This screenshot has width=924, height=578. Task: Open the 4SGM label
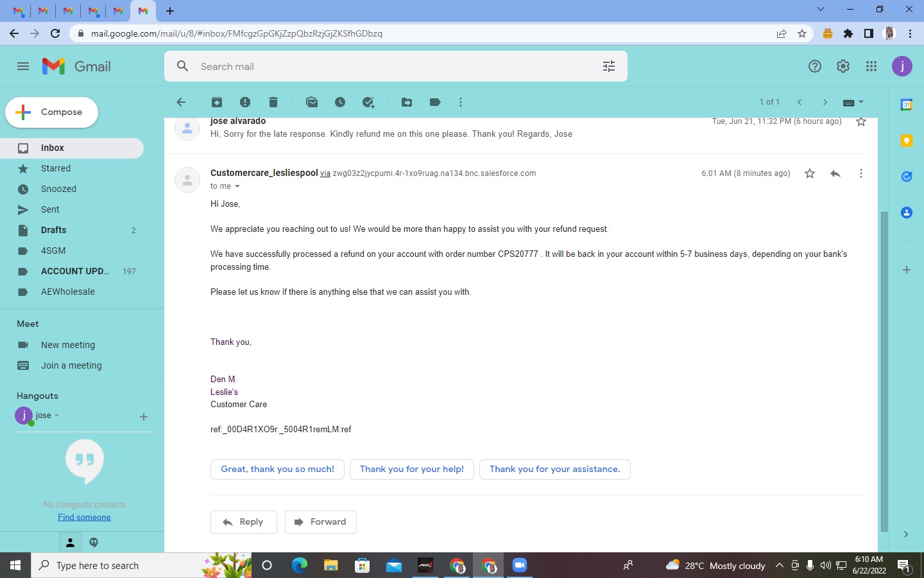coord(72,250)
